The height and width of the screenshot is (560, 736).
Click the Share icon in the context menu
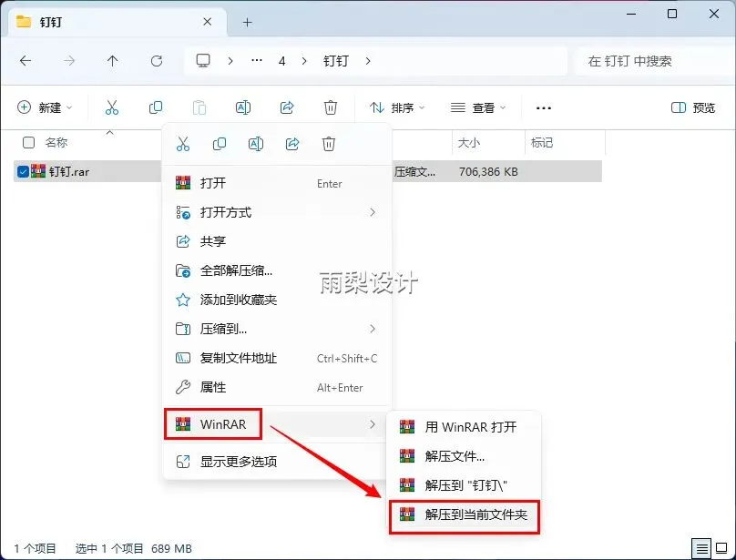tap(292, 144)
